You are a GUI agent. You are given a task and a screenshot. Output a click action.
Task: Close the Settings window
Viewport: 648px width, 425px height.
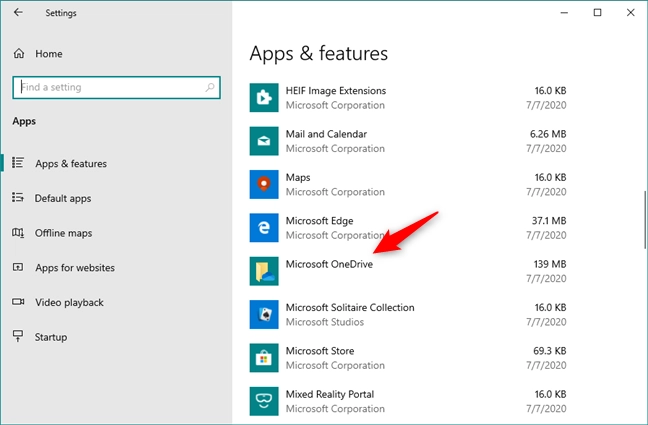pyautogui.click(x=630, y=12)
